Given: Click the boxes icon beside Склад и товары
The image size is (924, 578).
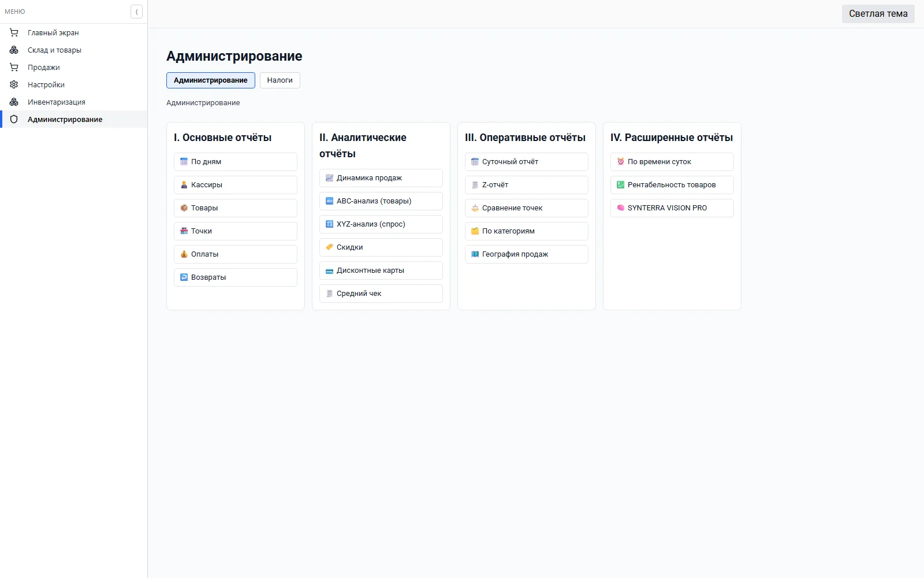Looking at the screenshot, I should 14,50.
